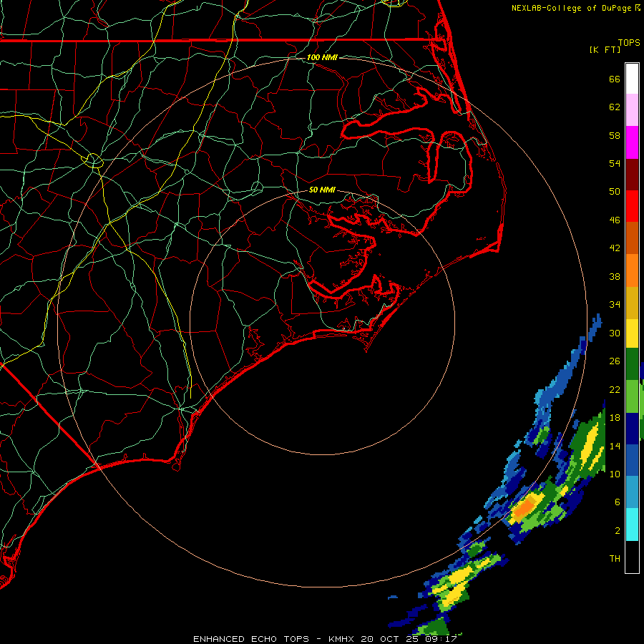Click the light green legend swatch
Viewport: 644px width, 644px height.
(632, 396)
